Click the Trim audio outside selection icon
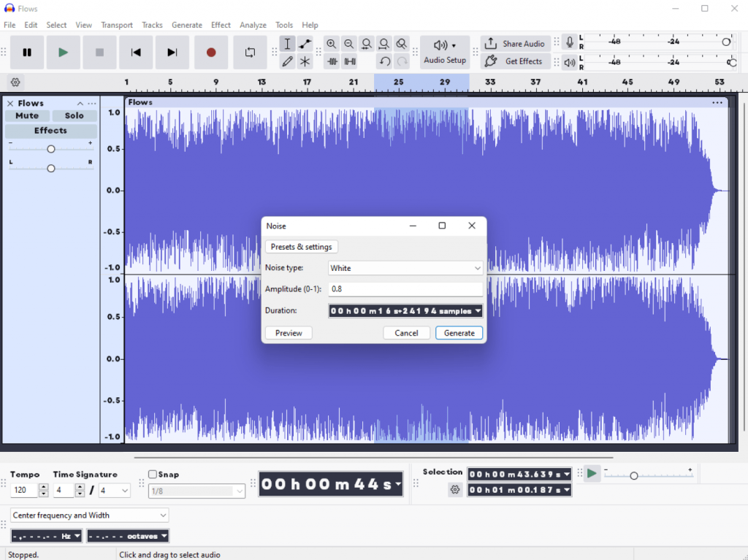748x560 pixels. pos(332,61)
